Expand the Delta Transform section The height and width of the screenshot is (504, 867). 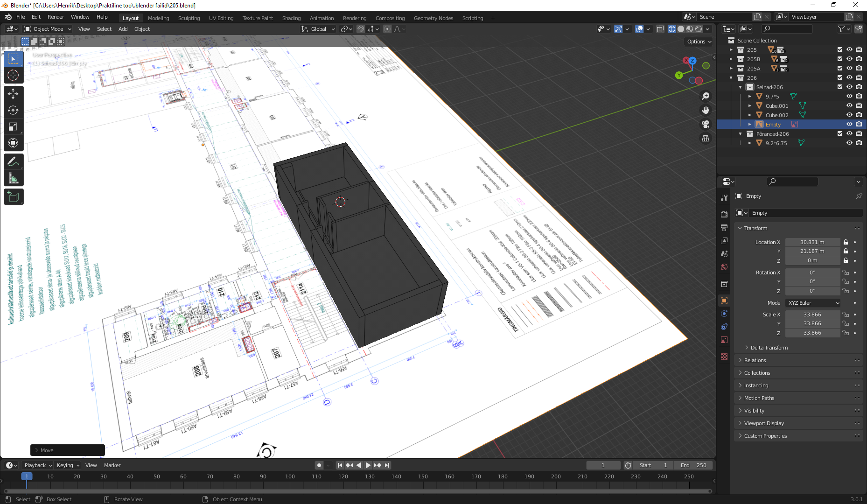tap(769, 348)
